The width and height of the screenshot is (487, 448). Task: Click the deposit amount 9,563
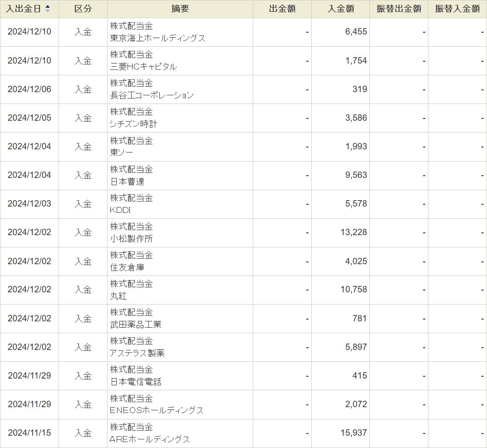(x=356, y=175)
